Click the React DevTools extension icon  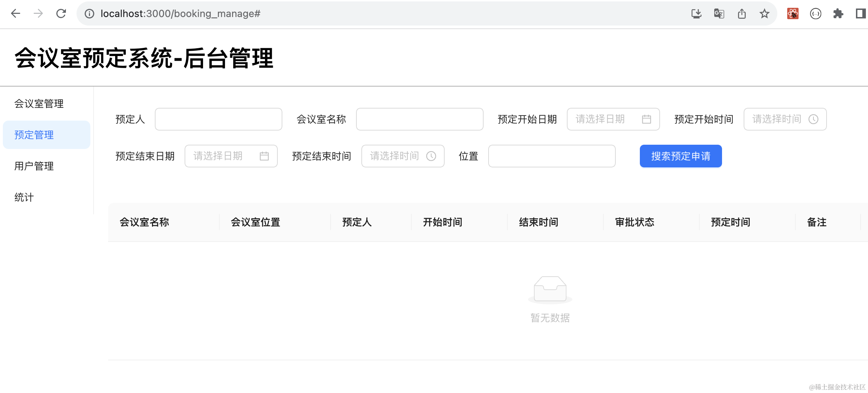[x=793, y=13]
